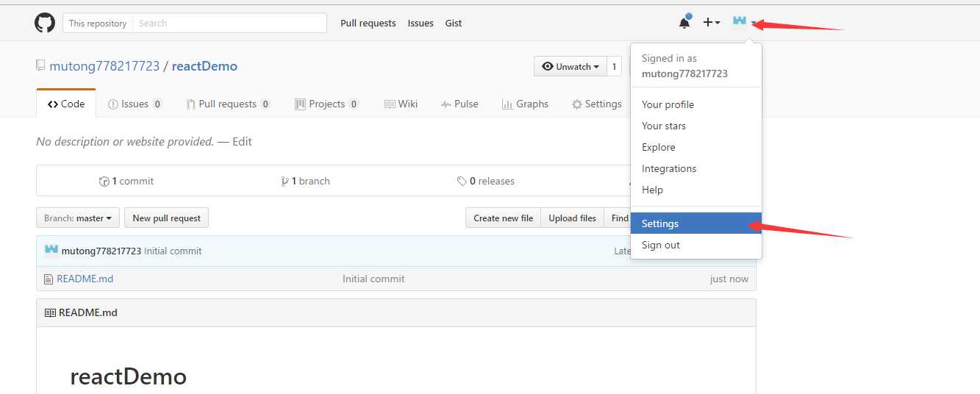Open the reactDemo repository link
Image resolution: width=980 pixels, height=394 pixels.
pos(204,66)
